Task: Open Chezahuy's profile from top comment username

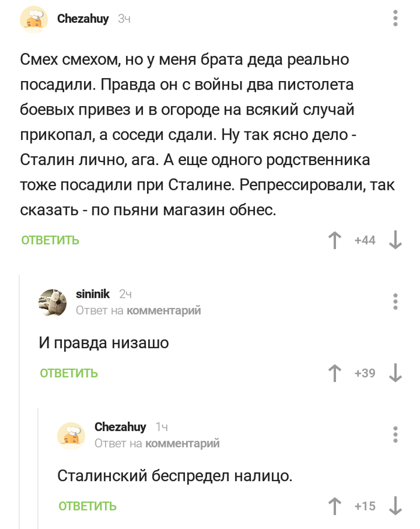Action: [83, 19]
